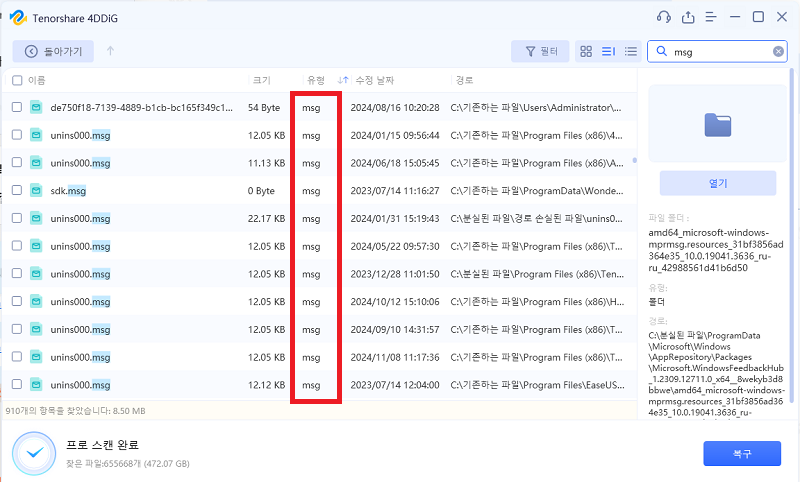Viewport: 800px width, 482px height.
Task: Click the 돌아가기 back button
Action: click(x=54, y=51)
